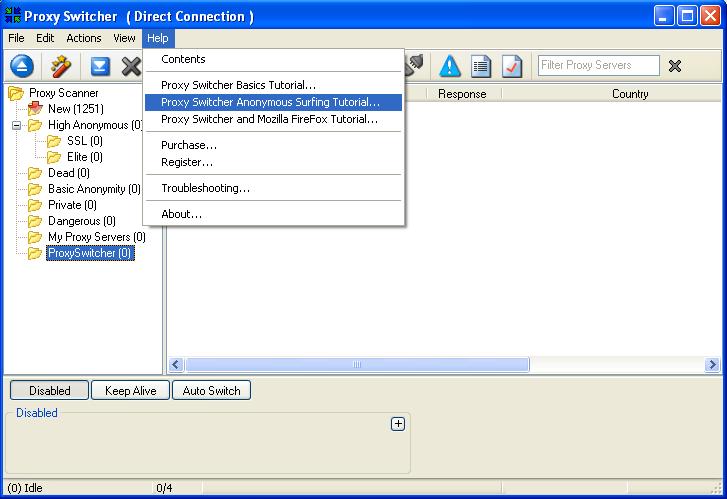Click the My Proxy Servers folder icon
Viewport: 727px width, 499px height.
point(35,237)
